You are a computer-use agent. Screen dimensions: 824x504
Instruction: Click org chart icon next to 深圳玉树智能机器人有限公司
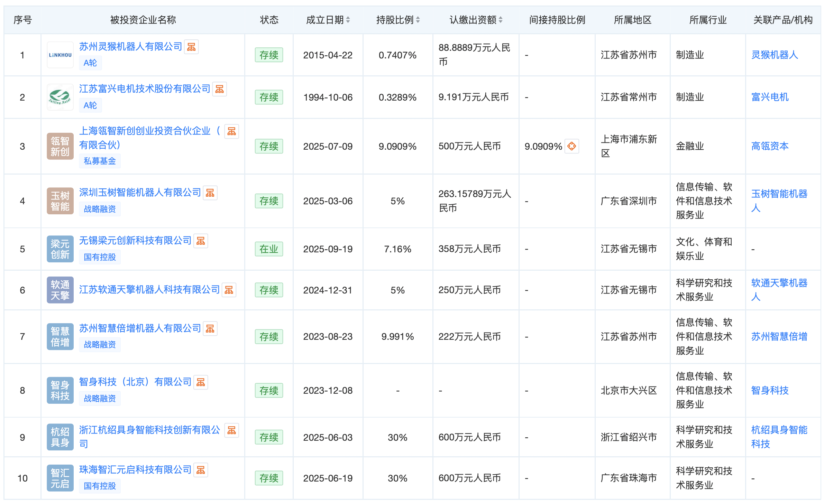coord(210,193)
